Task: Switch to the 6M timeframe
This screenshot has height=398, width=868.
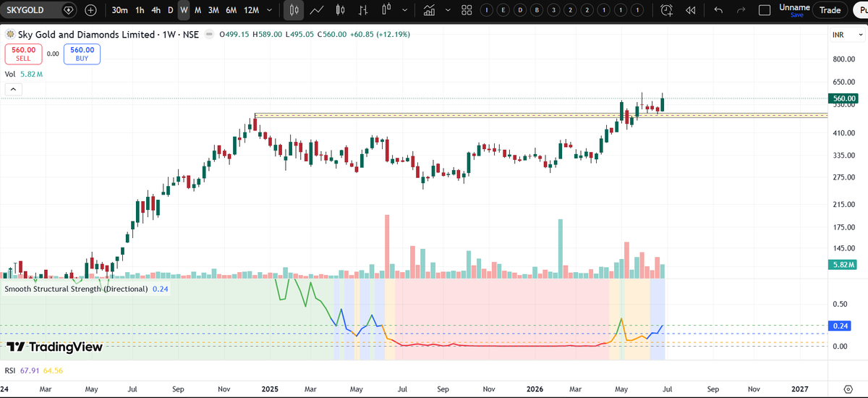Action: coord(231,10)
